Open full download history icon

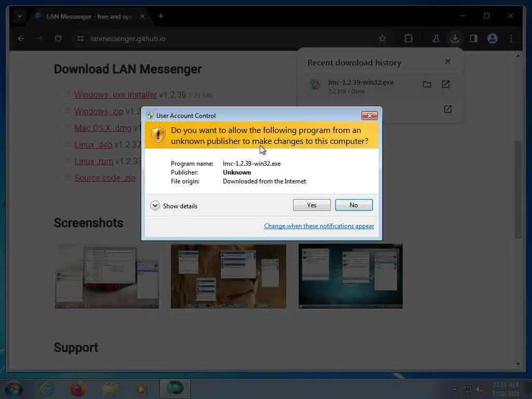pyautogui.click(x=447, y=109)
